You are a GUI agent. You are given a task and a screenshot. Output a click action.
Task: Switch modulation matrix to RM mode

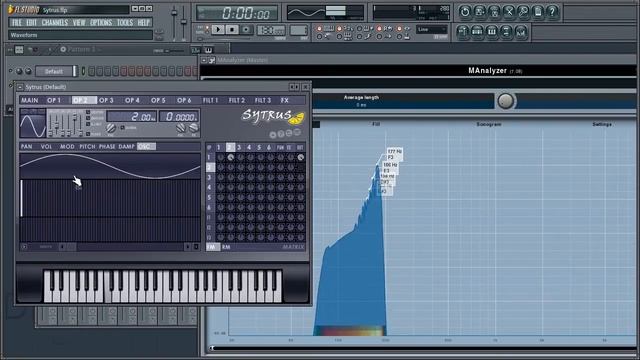click(x=226, y=247)
